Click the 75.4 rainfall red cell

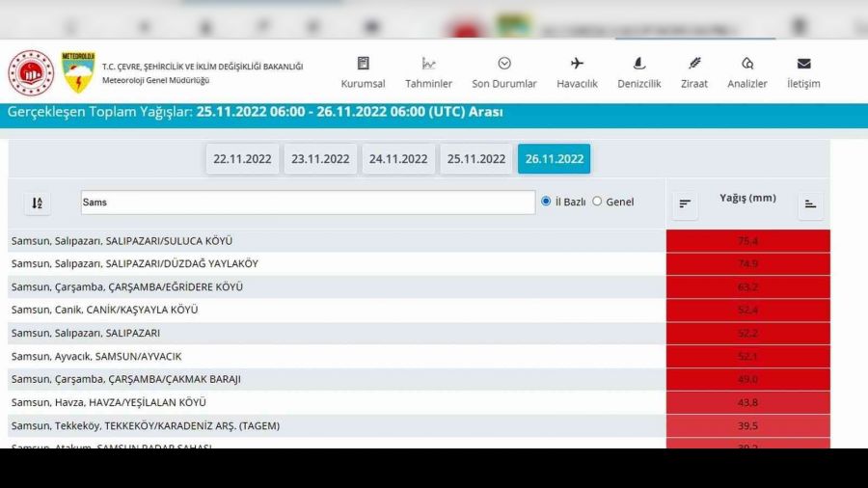tap(747, 241)
